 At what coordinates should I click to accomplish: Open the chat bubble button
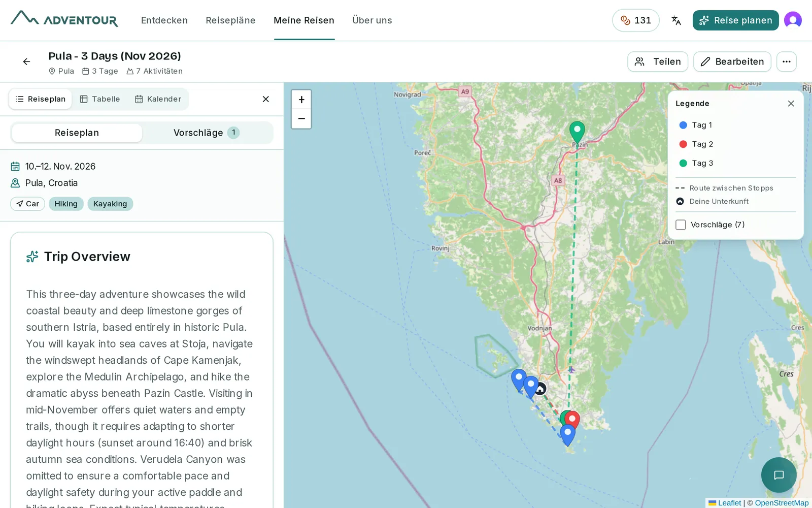click(779, 475)
